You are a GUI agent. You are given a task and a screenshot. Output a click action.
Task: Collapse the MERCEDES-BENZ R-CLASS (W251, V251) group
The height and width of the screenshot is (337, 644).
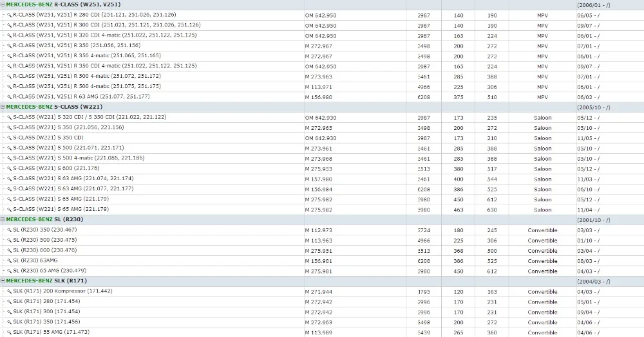click(x=3, y=5)
